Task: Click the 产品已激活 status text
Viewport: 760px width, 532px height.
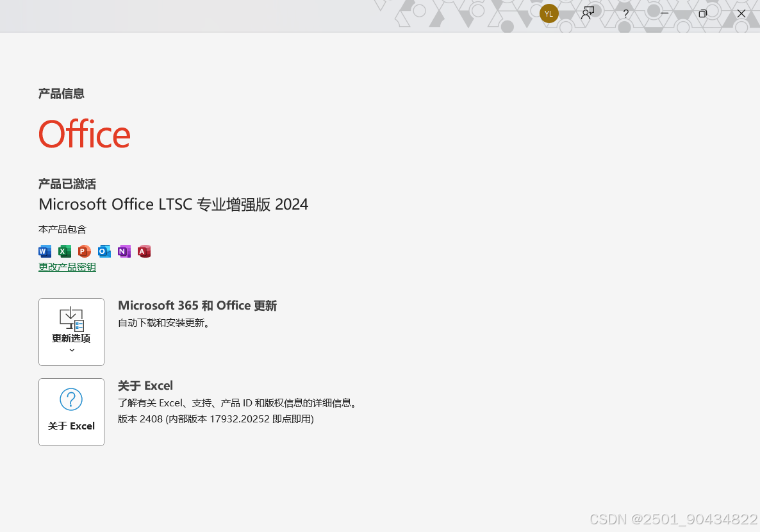Action: [67, 184]
